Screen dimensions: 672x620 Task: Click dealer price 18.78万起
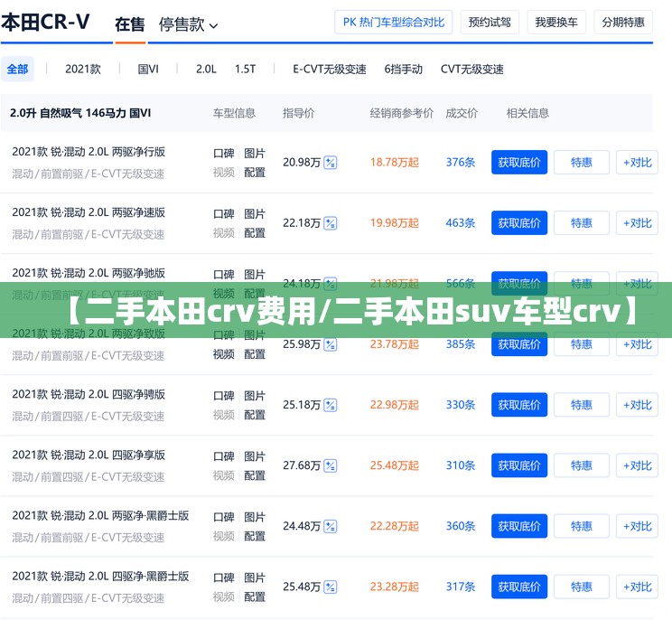click(395, 163)
